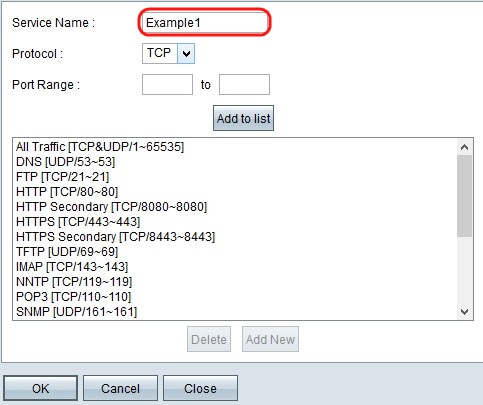The width and height of the screenshot is (483, 405).
Task: Click the Add New button
Action: [270, 339]
